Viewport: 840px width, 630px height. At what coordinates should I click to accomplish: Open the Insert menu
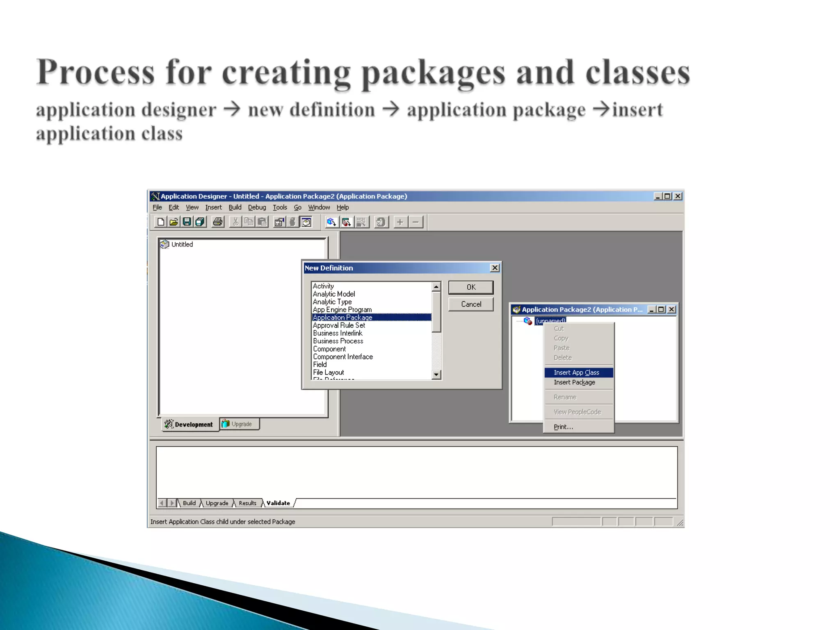(213, 208)
